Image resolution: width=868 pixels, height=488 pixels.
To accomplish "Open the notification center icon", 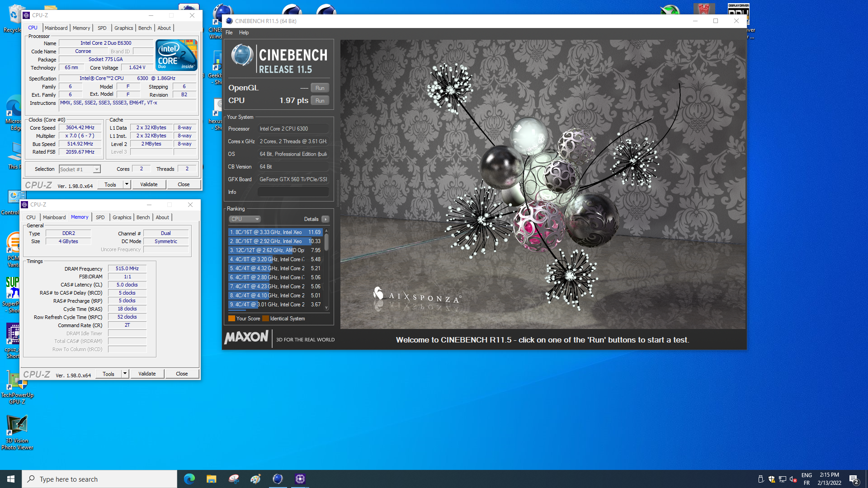I will point(854,479).
